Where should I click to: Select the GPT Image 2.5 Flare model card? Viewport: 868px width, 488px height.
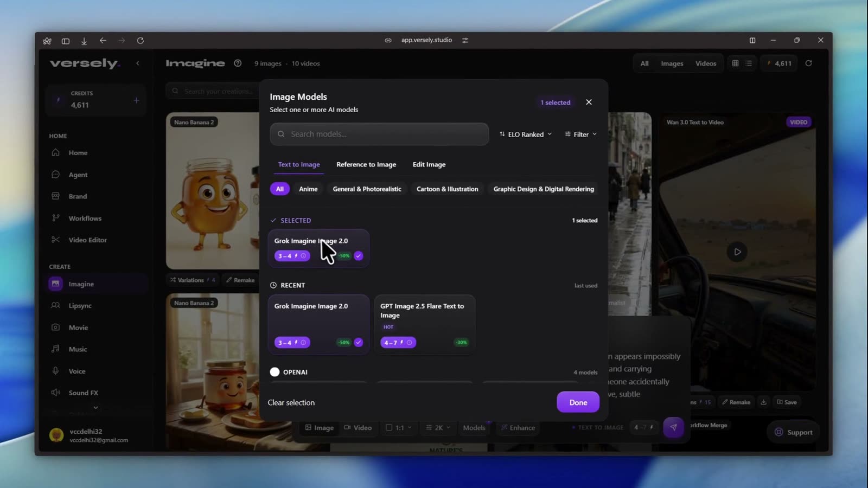pos(425,324)
